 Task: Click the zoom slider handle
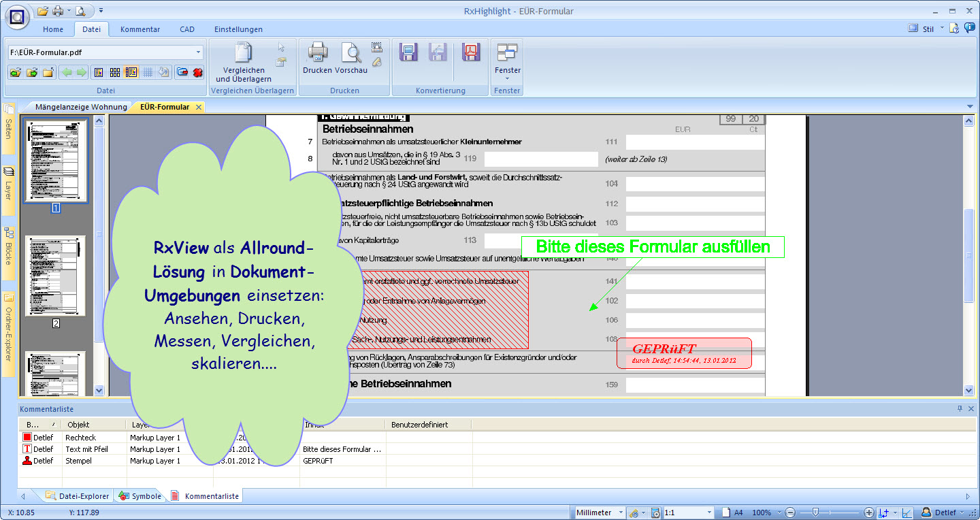click(x=815, y=513)
